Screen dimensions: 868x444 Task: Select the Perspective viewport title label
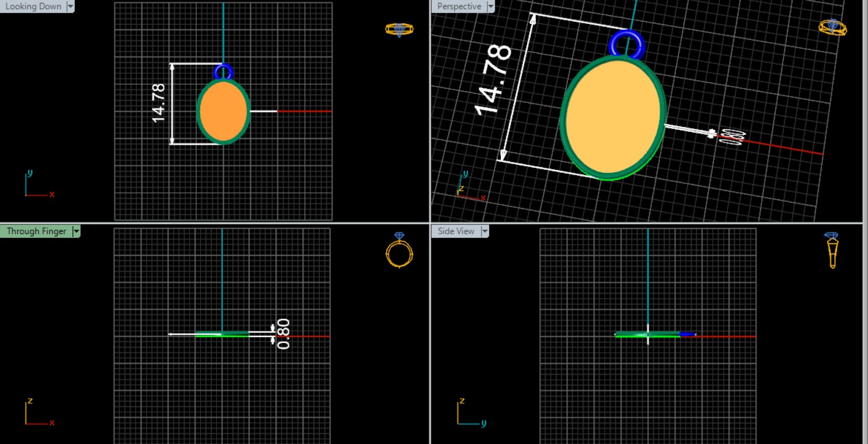point(459,6)
